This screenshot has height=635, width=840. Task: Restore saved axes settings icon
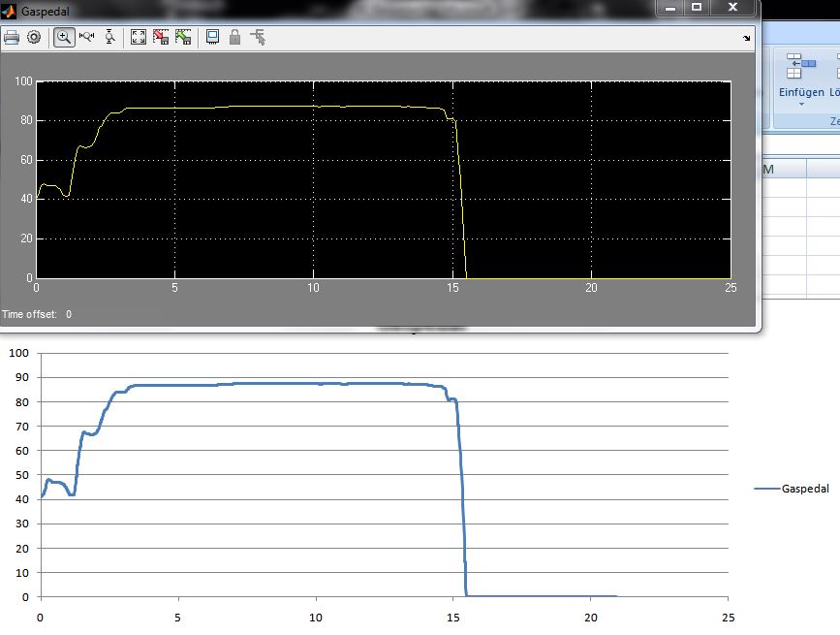click(x=183, y=38)
